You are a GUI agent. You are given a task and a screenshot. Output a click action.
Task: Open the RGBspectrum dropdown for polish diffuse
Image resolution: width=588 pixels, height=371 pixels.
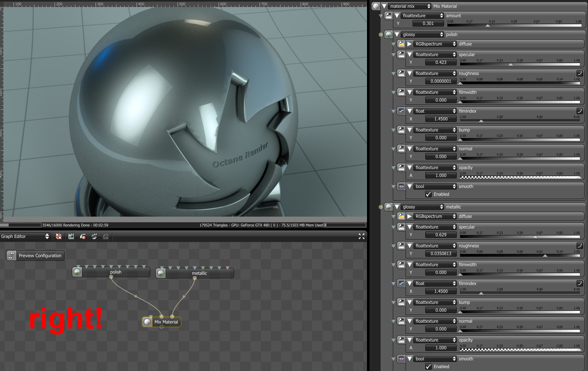[435, 44]
